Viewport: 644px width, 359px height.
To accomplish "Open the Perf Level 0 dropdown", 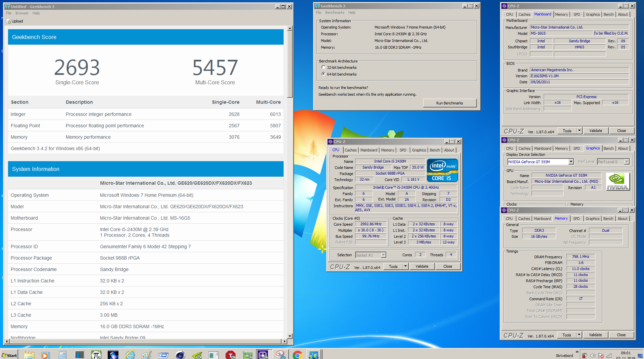I will click(626, 162).
